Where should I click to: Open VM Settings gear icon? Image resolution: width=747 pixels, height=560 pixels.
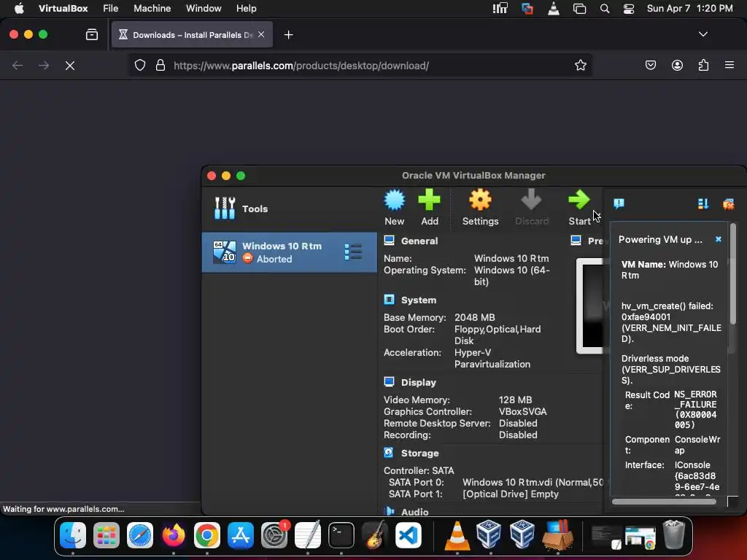pos(480,207)
